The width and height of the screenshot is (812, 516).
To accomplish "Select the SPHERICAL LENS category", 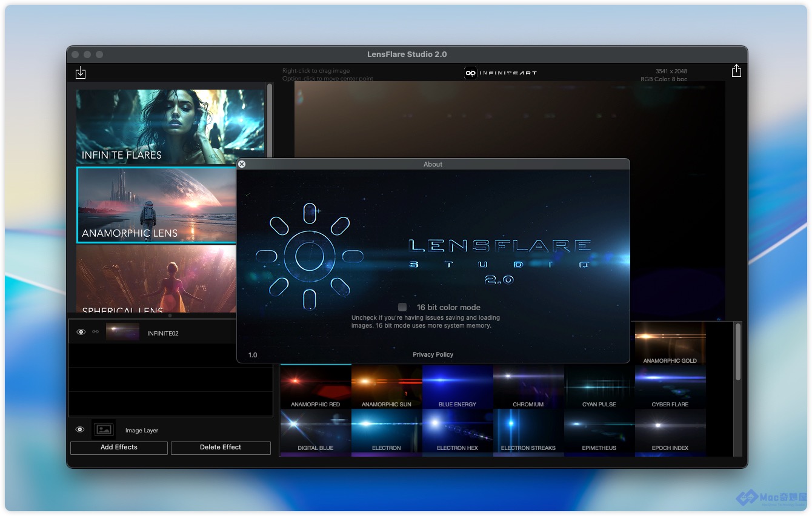I will [156, 279].
